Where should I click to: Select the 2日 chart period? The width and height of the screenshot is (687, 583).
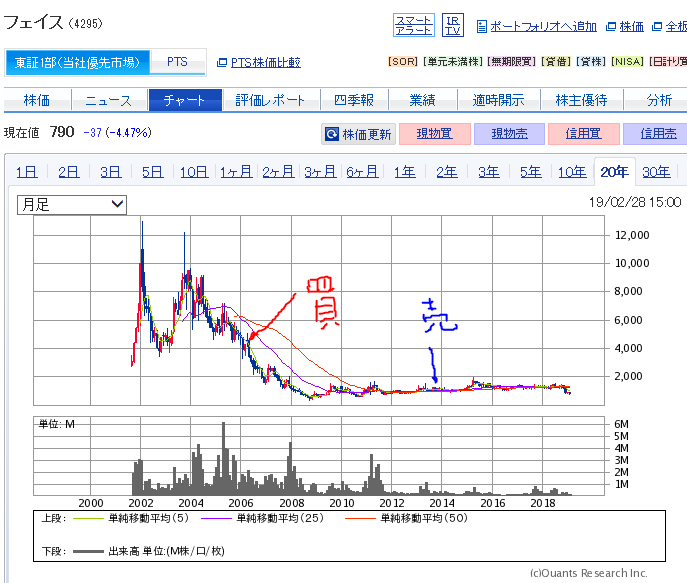69,172
